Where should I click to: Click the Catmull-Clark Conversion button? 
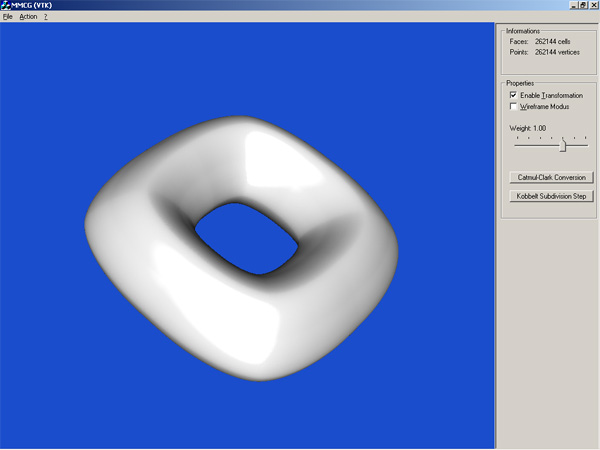[x=551, y=178]
